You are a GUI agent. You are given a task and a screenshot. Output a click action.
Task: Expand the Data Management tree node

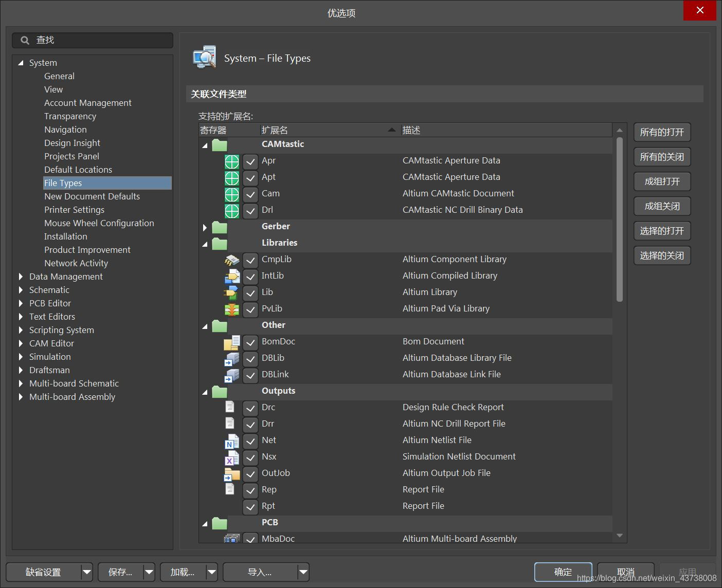[x=21, y=277]
